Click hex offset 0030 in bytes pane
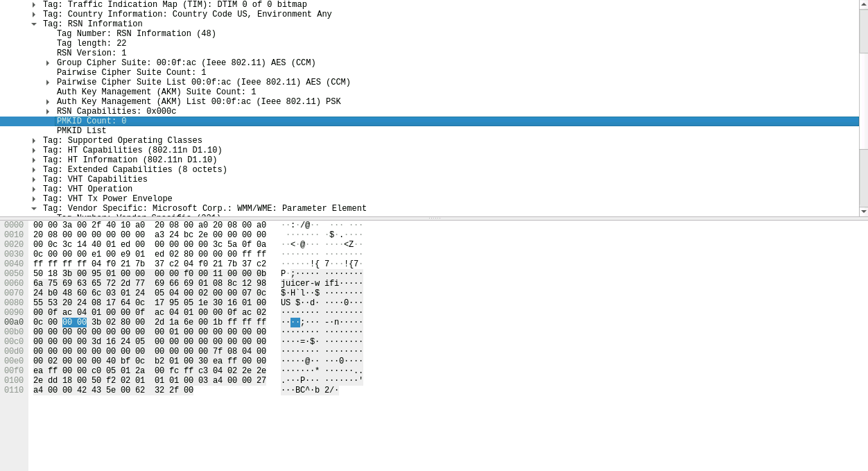Image resolution: width=868 pixels, height=471 pixels. point(14,254)
